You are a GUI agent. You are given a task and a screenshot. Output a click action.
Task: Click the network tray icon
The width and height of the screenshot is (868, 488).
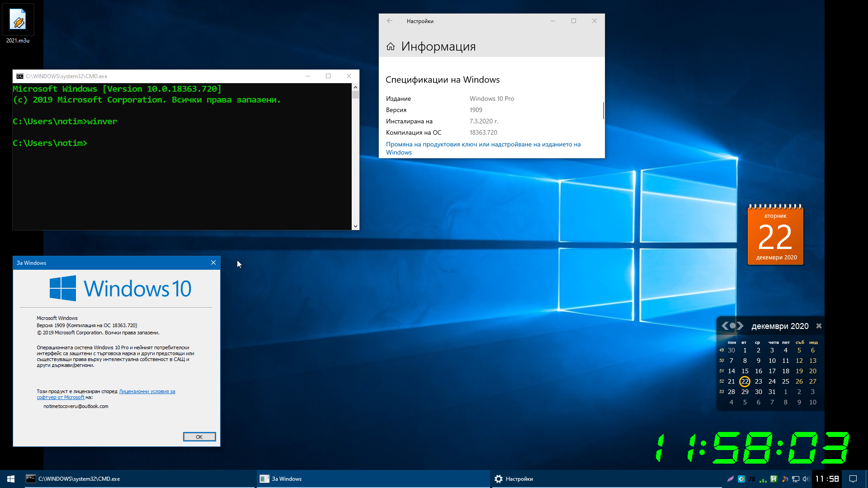point(796,479)
